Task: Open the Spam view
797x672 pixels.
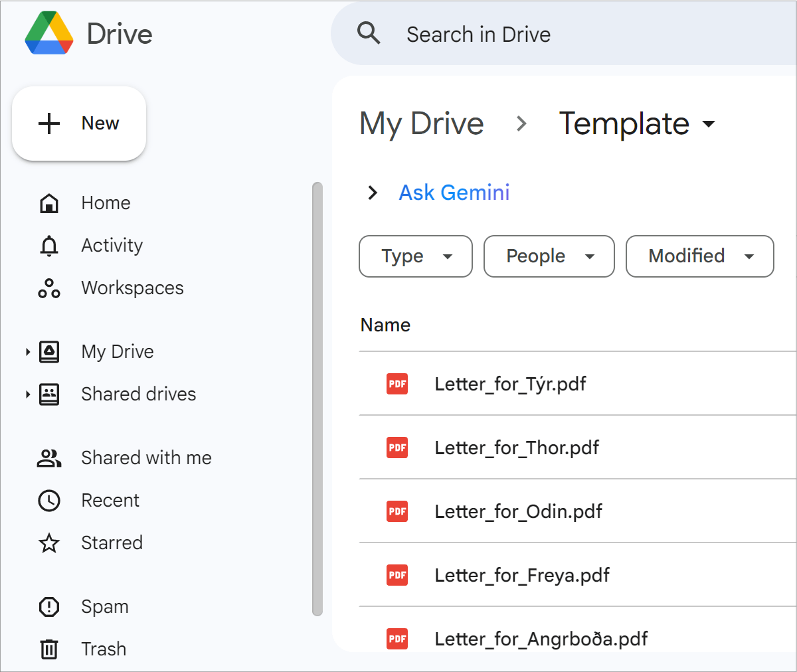Action: pos(105,607)
